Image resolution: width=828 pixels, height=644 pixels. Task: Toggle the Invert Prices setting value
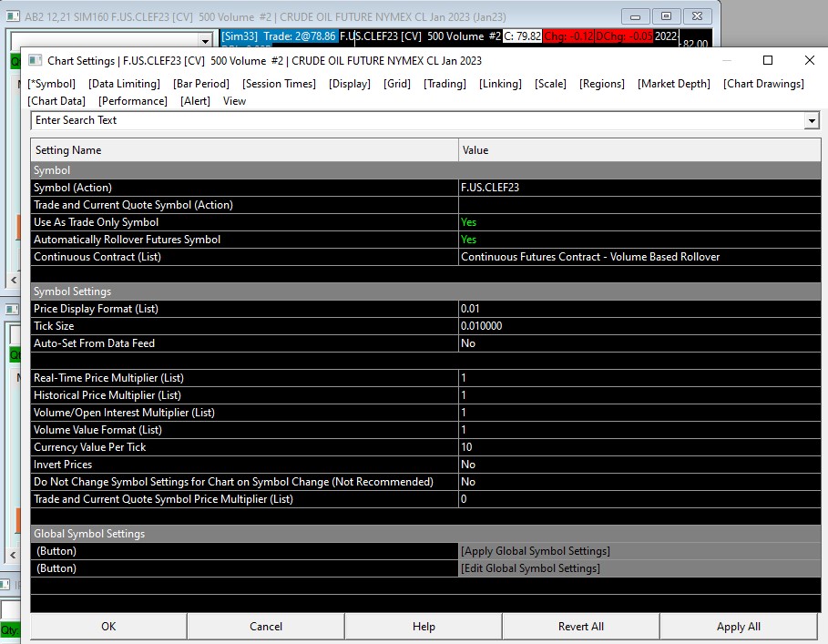[x=468, y=465]
